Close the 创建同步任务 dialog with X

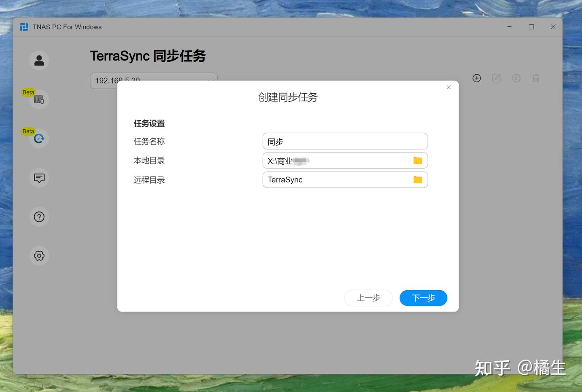448,87
